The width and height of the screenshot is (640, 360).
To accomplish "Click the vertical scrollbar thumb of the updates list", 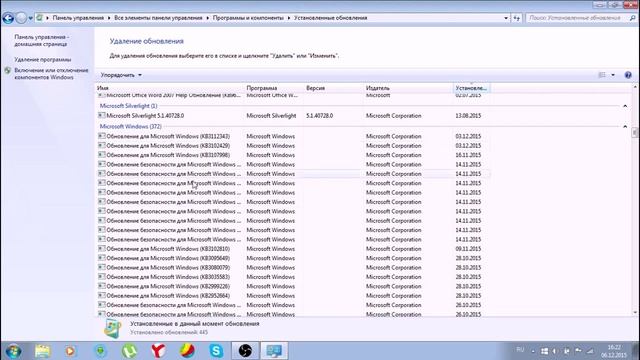I will tap(635, 133).
